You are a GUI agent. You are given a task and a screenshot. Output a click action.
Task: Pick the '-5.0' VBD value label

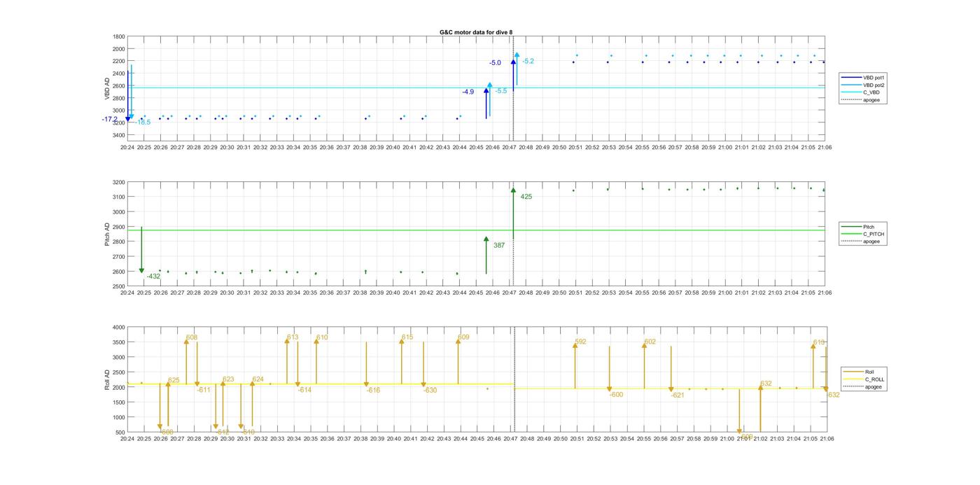pos(495,63)
